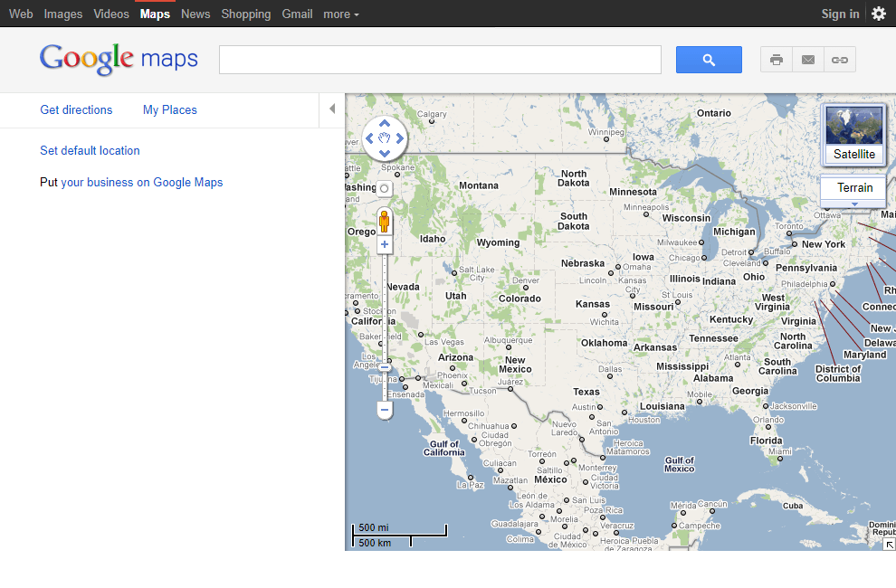Viewport: 896px width, 588px height.
Task: Zoom out with the minus button
Action: pyautogui.click(x=385, y=410)
